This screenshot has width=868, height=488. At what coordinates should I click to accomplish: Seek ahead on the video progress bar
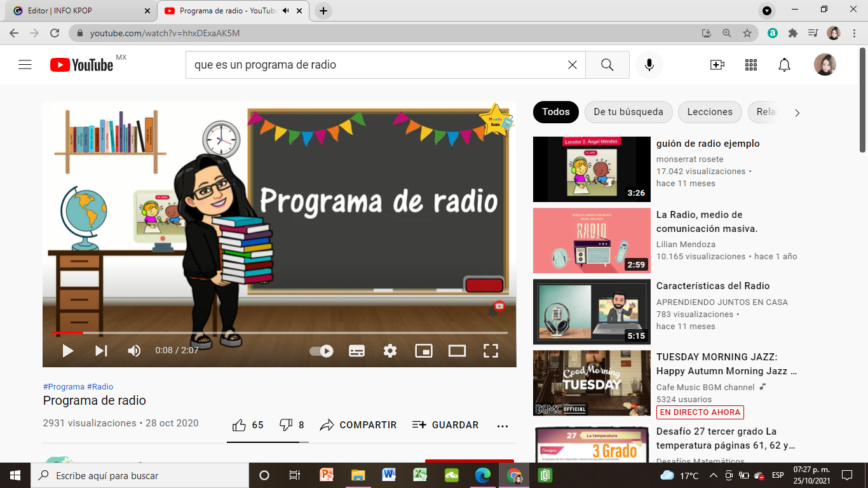click(x=254, y=332)
